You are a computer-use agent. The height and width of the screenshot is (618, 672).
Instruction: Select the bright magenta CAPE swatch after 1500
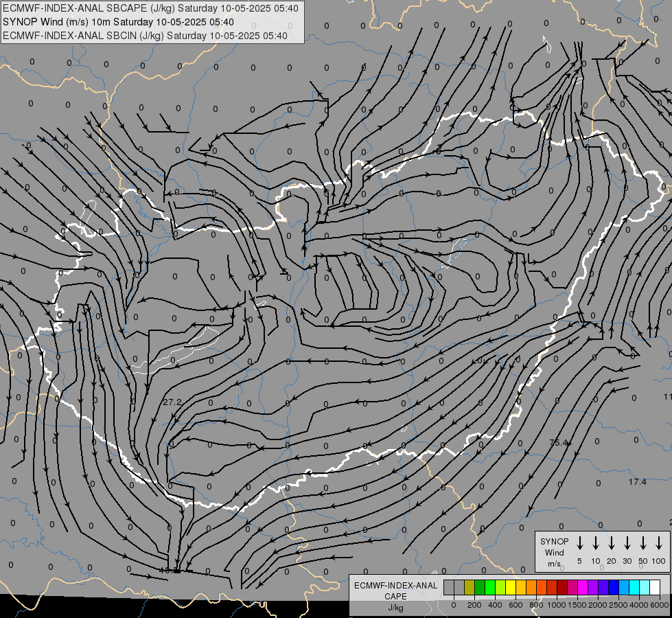(583, 587)
